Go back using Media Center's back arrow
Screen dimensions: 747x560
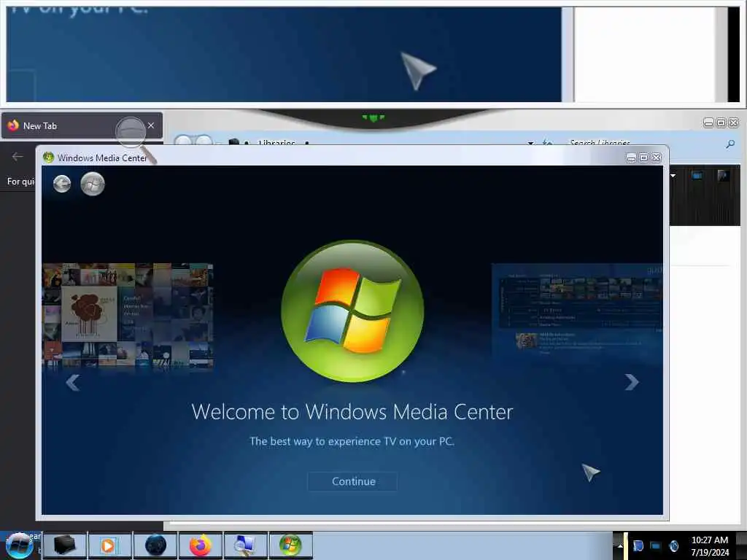[62, 184]
